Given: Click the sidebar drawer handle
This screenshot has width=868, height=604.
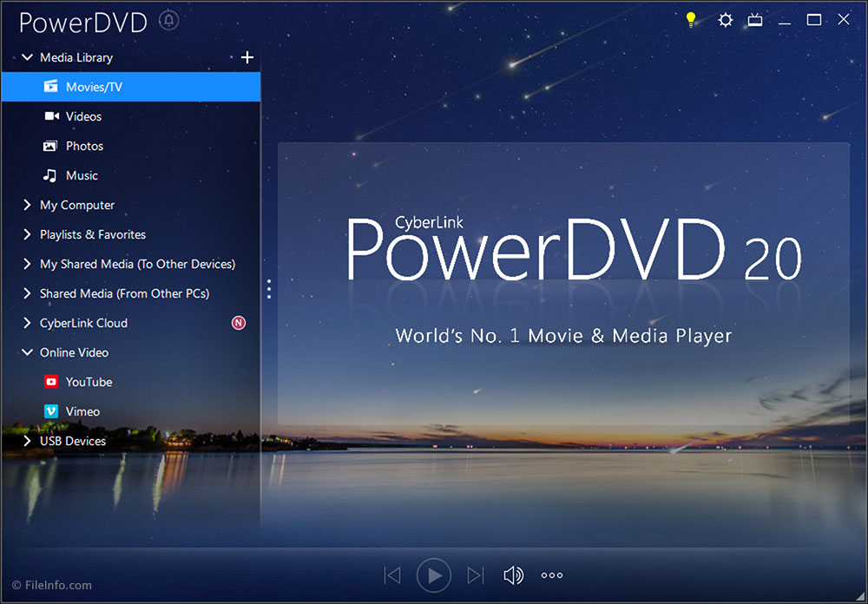Looking at the screenshot, I should [269, 289].
